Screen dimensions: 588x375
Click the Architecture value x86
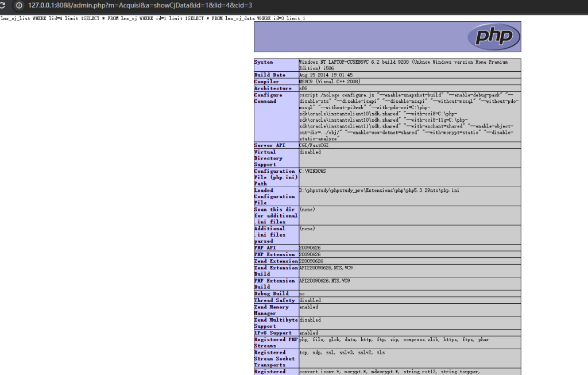tap(304, 88)
